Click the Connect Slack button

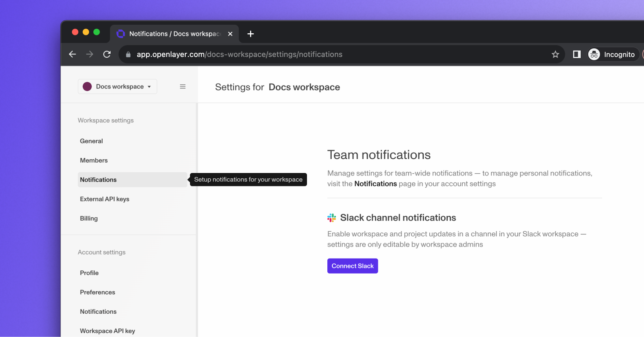tap(352, 266)
